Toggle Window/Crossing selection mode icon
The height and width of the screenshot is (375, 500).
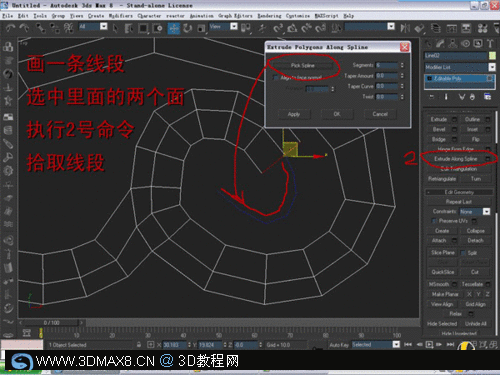click(157, 28)
